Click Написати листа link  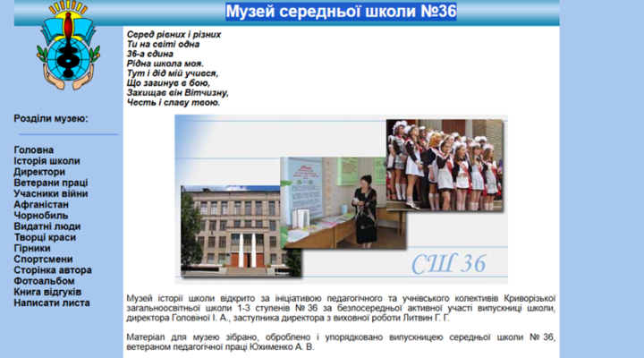pyautogui.click(x=52, y=303)
